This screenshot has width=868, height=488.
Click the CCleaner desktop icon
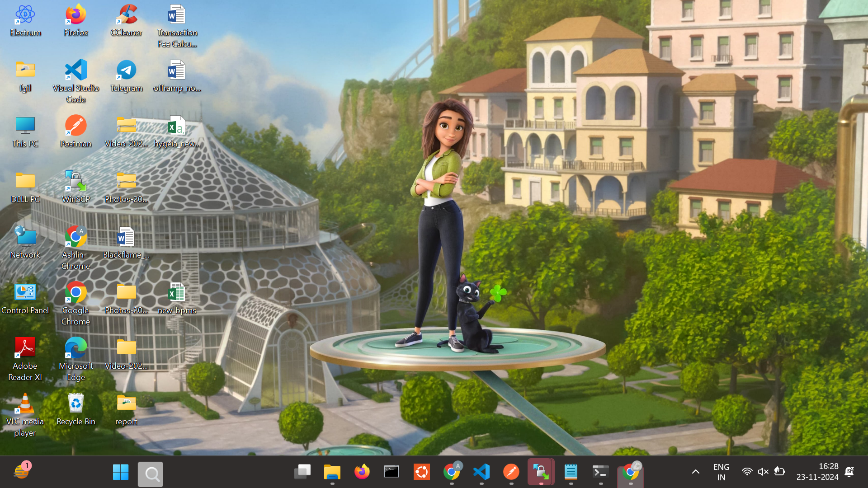pyautogui.click(x=126, y=20)
